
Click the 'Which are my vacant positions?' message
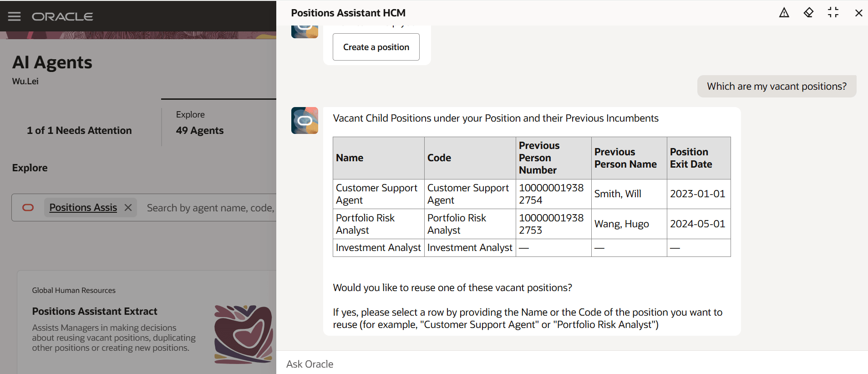(777, 87)
